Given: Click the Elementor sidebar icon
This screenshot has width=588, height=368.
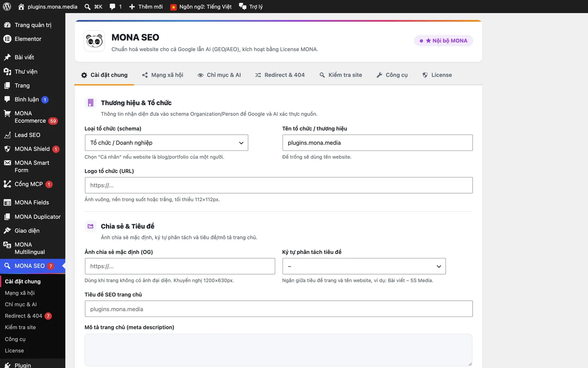Looking at the screenshot, I should coord(7,39).
